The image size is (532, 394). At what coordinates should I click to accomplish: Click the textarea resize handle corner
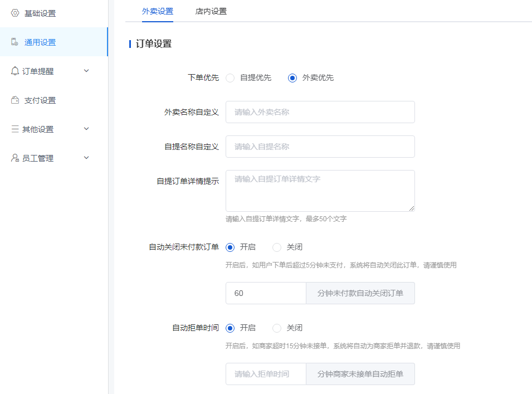pyautogui.click(x=412, y=208)
